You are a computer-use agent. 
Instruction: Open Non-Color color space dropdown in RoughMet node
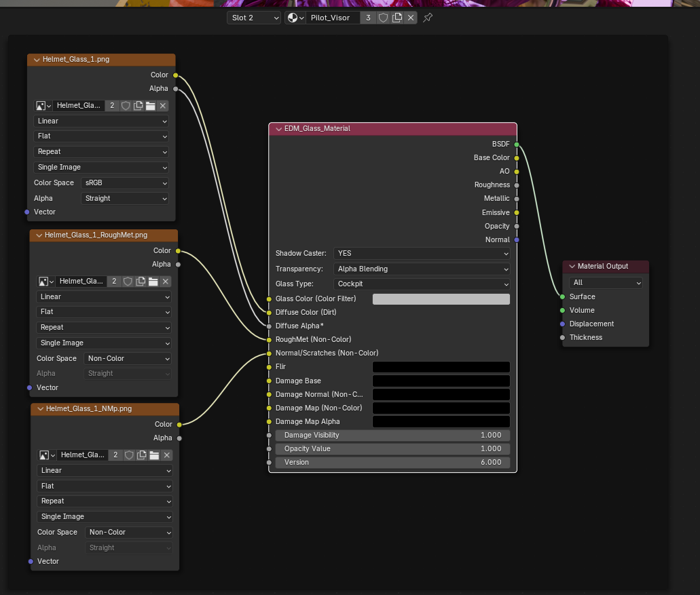pos(128,359)
